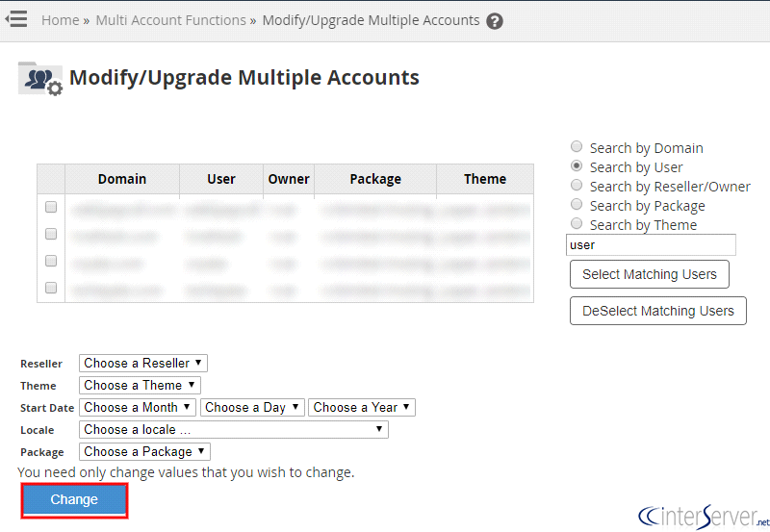
Task: Select Search by User radio
Action: (577, 165)
